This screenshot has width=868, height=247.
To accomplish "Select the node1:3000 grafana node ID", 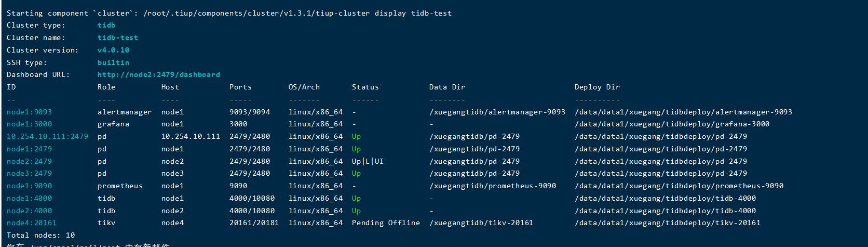I will [29, 124].
